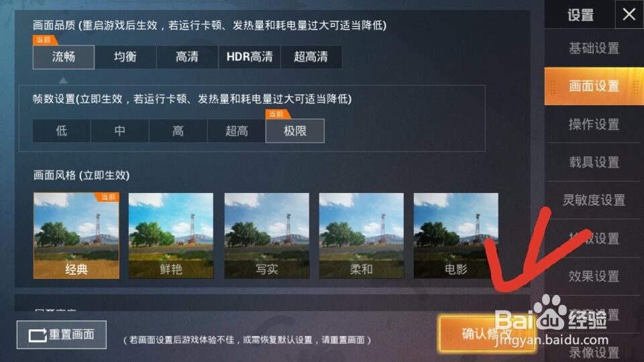Open the 基础设置 tab
Viewport: 644px width, 362px height.
[x=594, y=48]
